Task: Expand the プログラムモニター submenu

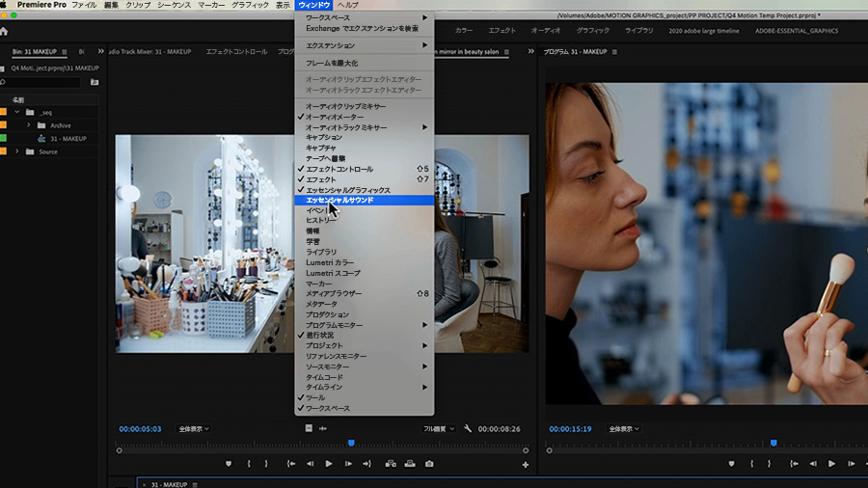Action: 365,325
